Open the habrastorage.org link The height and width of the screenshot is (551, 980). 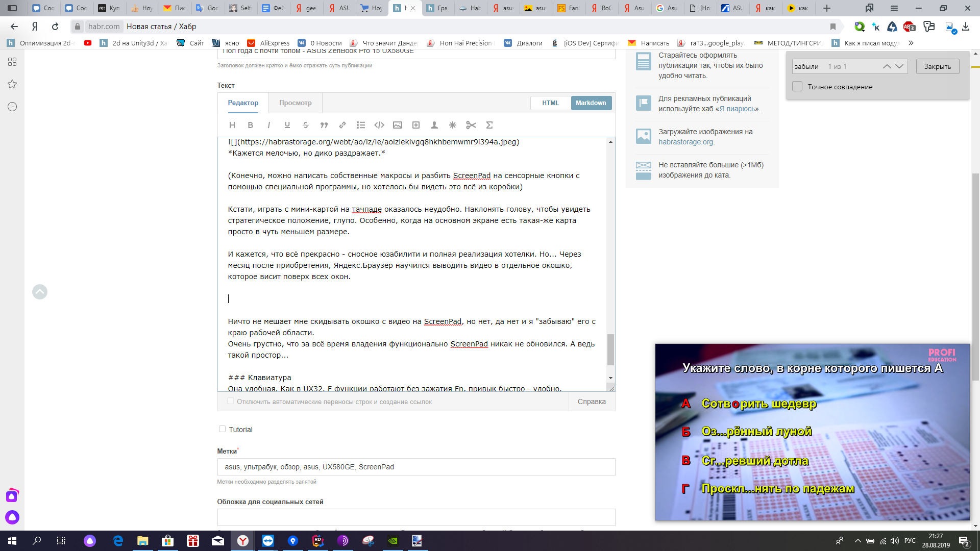tap(685, 142)
